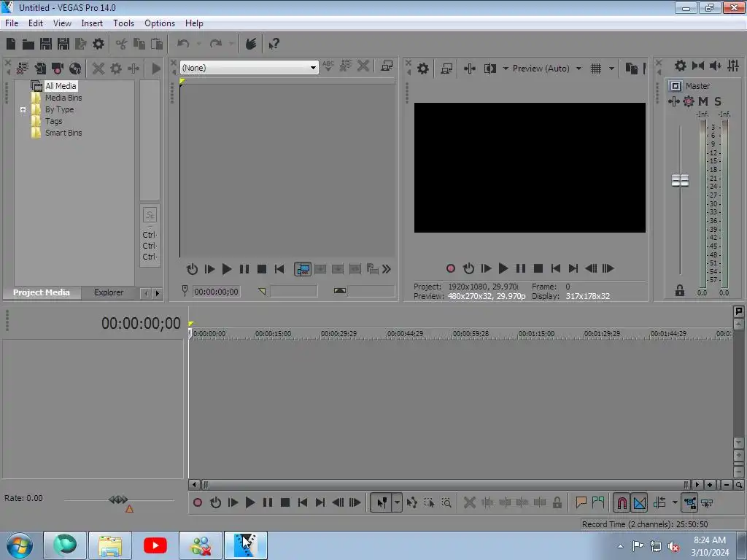Click the Lock event padlock icon

557,502
